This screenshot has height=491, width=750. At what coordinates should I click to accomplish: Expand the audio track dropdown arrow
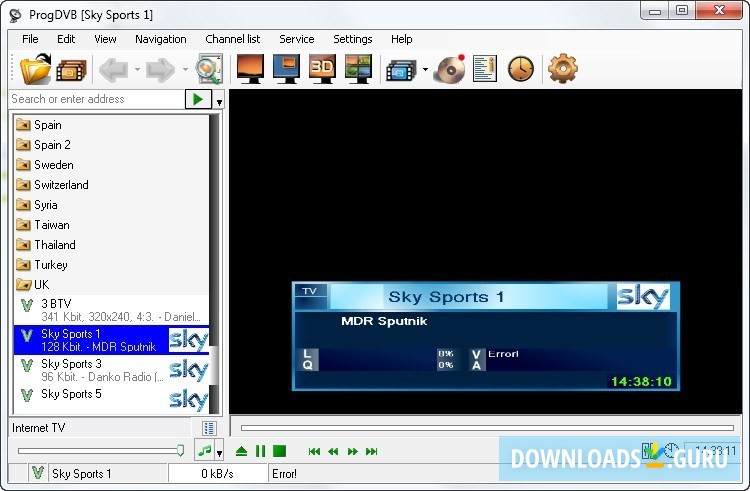219,451
